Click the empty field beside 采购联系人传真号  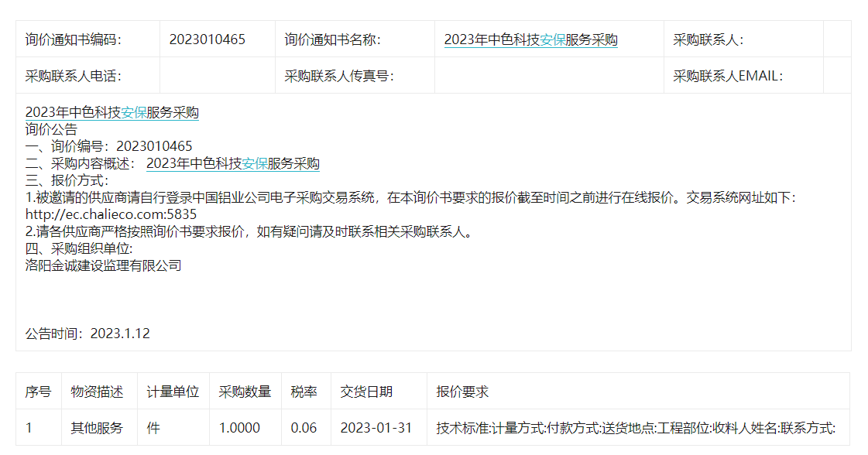(x=548, y=76)
